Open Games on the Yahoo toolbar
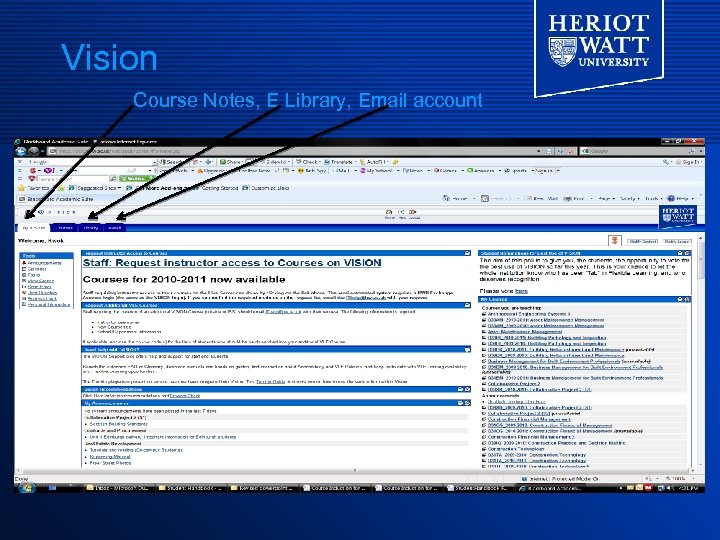 pyautogui.click(x=446, y=170)
